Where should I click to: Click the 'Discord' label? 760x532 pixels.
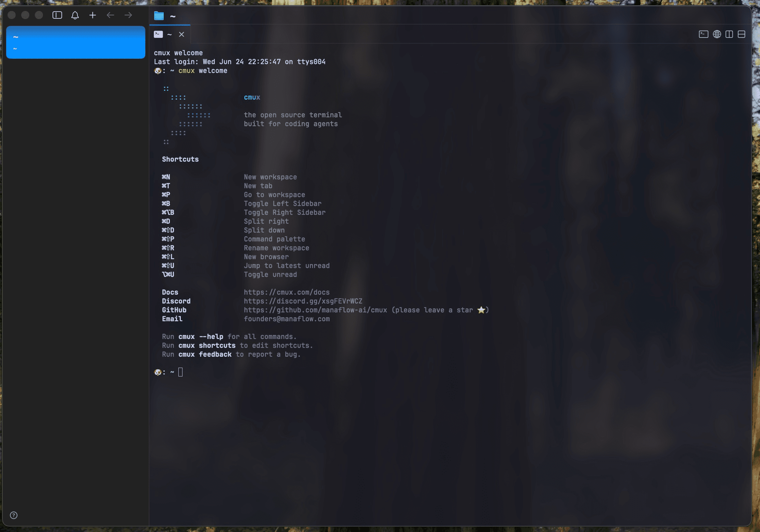pos(176,301)
